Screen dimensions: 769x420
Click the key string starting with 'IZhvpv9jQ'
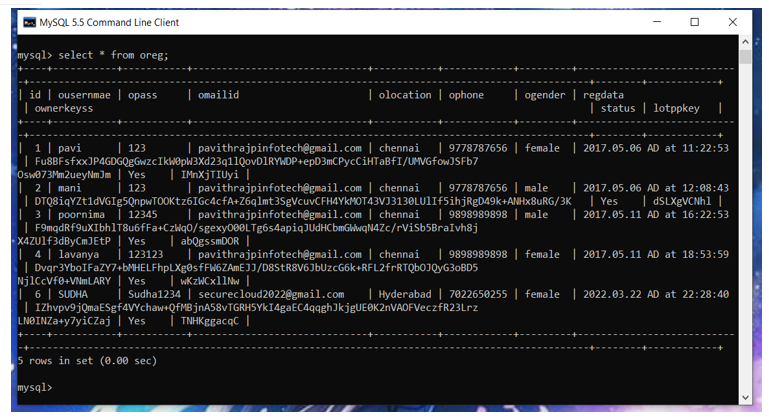256,308
